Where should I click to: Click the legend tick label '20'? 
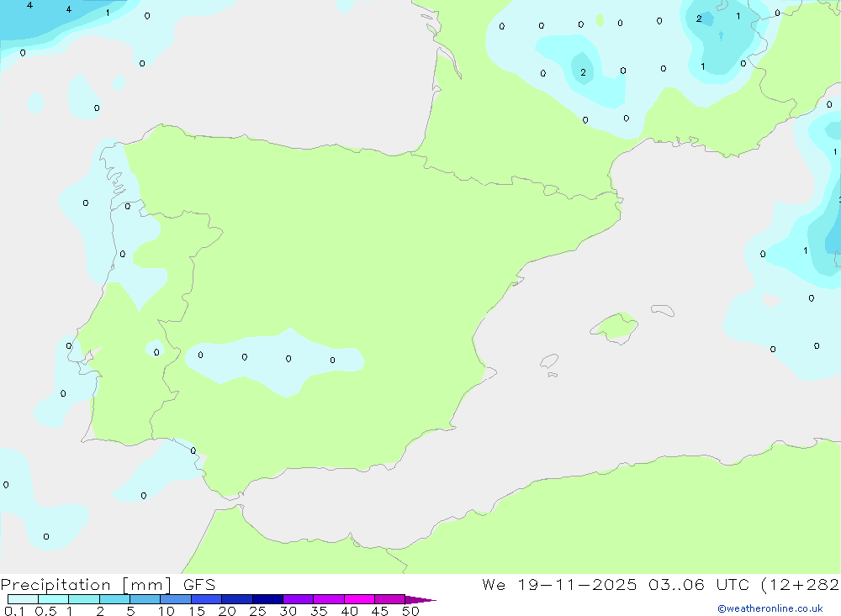point(227,611)
